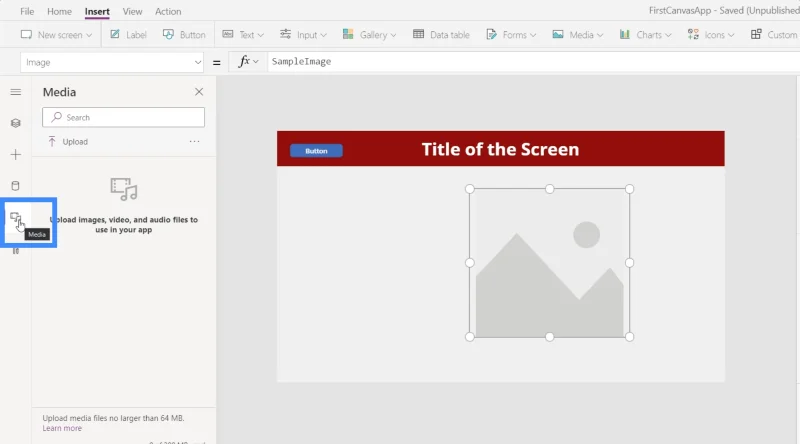Click the Custom components grid icon
The width and height of the screenshot is (800, 444).
(756, 34)
